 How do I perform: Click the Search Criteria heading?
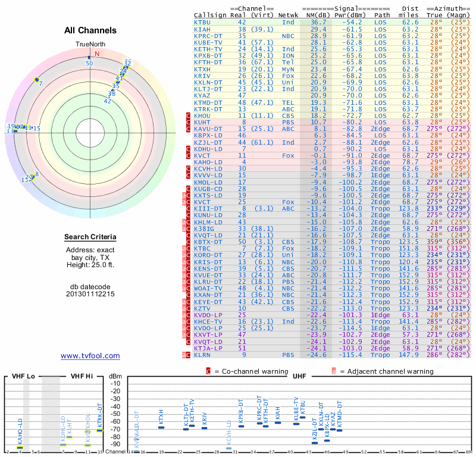click(x=90, y=237)
